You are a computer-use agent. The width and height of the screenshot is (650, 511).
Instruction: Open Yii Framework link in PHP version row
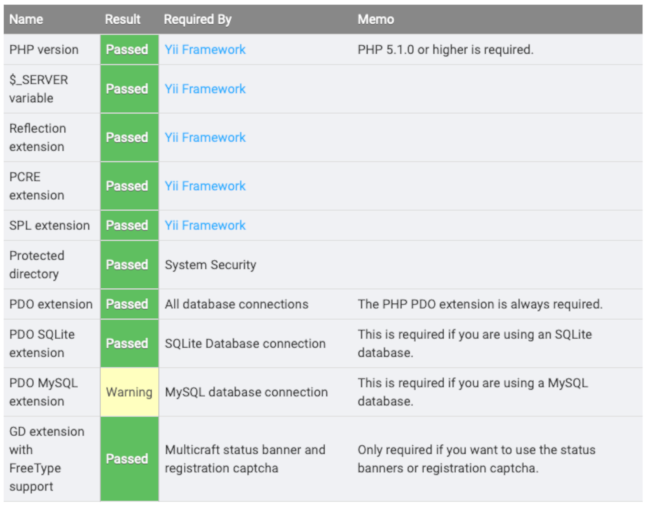[205, 49]
